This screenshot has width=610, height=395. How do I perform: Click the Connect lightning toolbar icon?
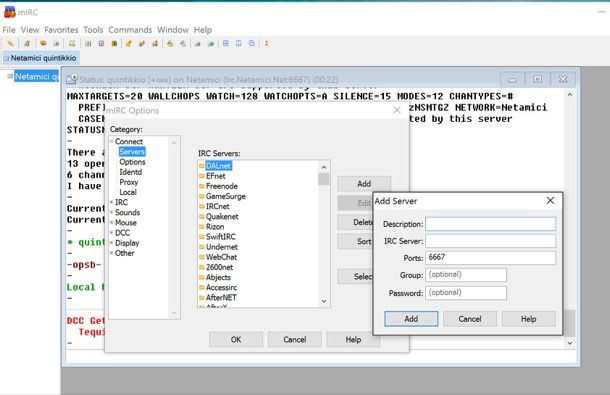[10, 44]
